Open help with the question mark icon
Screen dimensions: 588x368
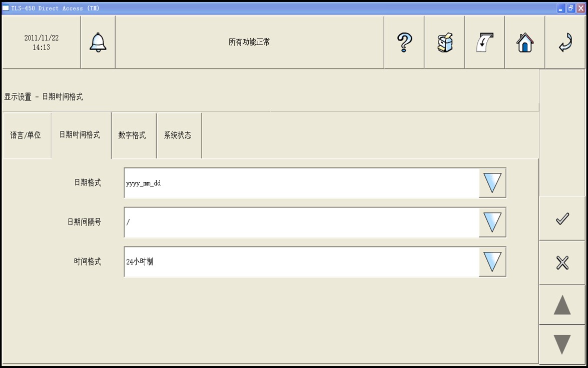pyautogui.click(x=404, y=42)
